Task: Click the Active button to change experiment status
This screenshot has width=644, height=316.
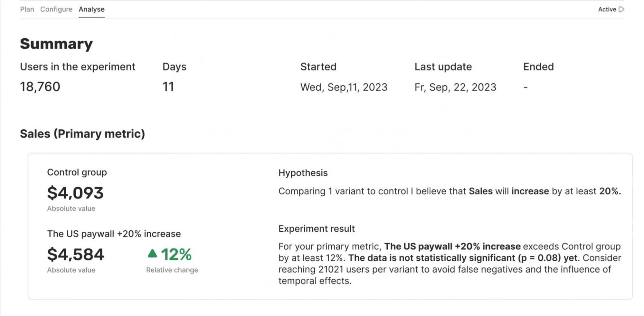Action: [610, 9]
